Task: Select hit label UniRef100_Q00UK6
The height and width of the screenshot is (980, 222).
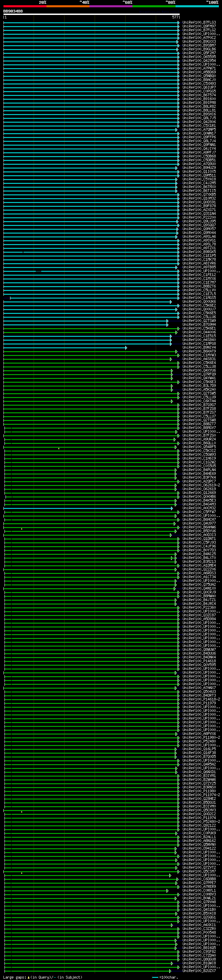Action: click(x=199, y=302)
